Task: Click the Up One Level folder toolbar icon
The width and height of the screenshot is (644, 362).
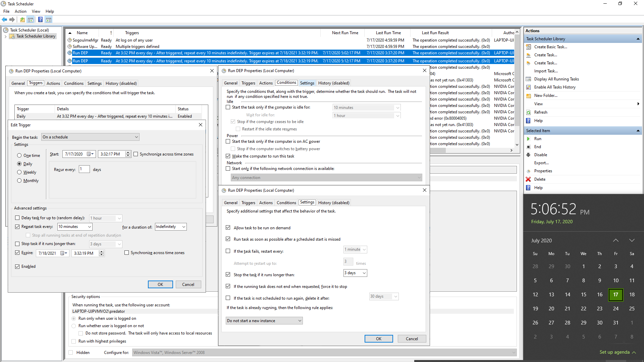Action: click(22, 20)
